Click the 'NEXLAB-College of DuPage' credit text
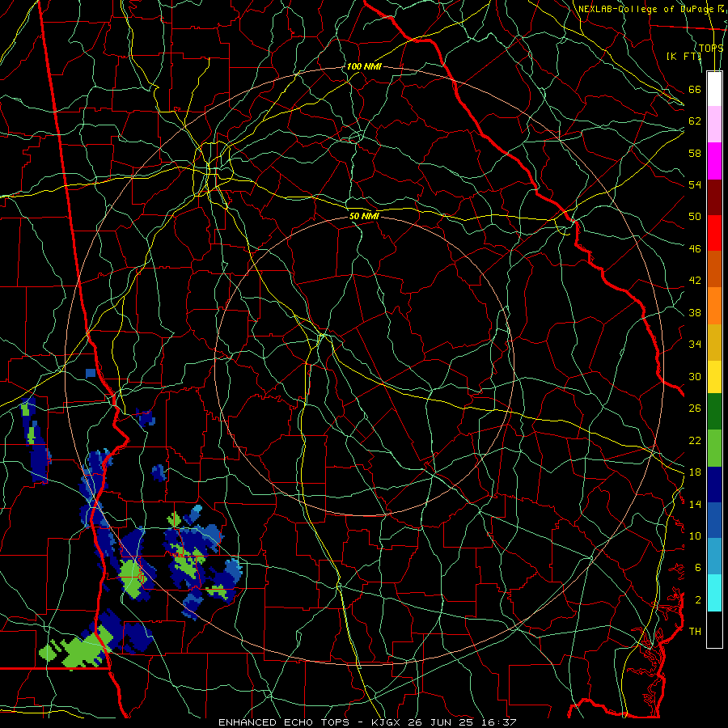 click(645, 9)
